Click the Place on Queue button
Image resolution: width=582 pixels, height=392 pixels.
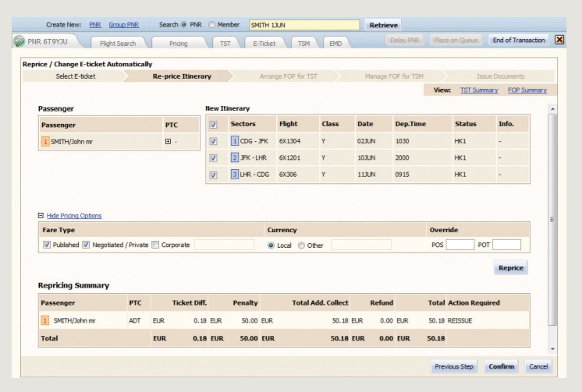(x=456, y=40)
